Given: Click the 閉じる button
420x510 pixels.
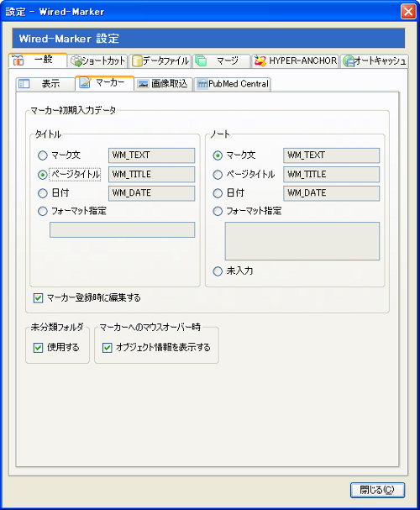Looking at the screenshot, I should point(377,490).
